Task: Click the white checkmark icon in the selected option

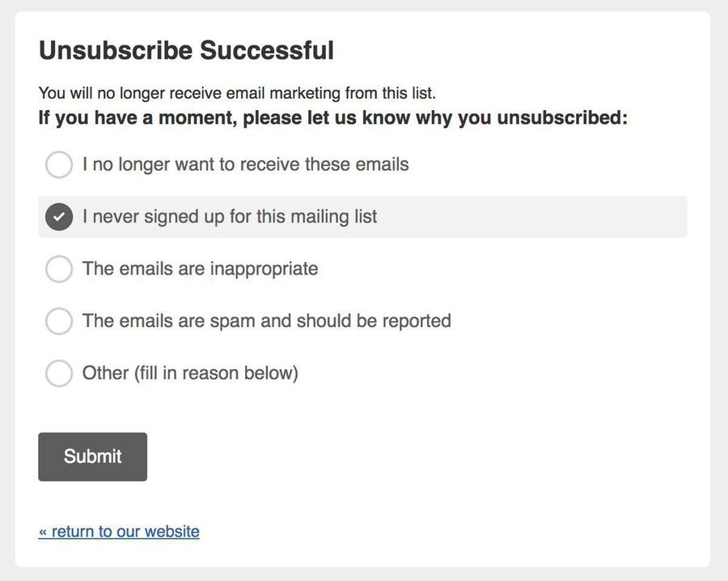Action: tap(59, 217)
